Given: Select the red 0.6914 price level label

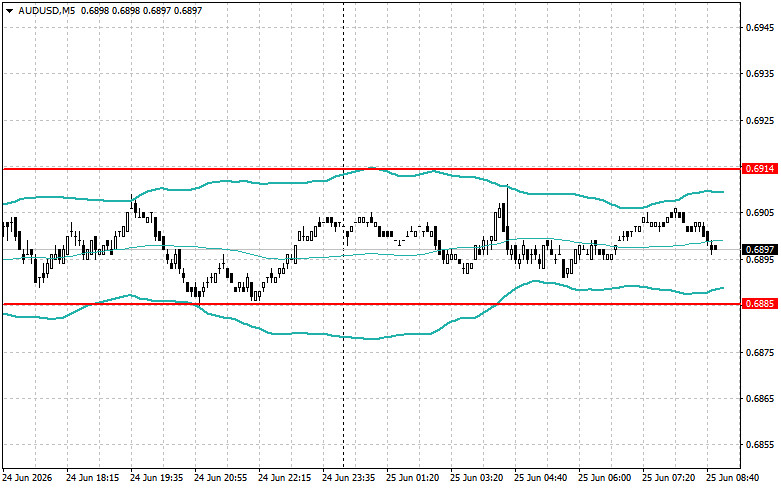Looking at the screenshot, I should click(x=760, y=169).
